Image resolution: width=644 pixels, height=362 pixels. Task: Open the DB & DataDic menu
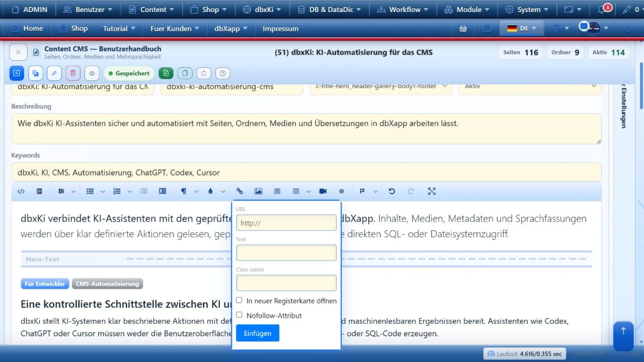(x=329, y=9)
